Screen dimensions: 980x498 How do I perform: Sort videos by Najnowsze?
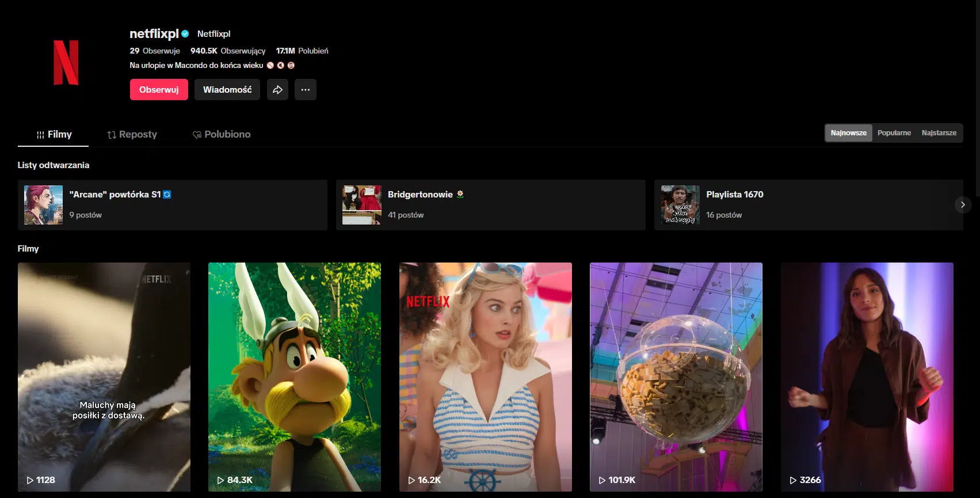(x=848, y=133)
